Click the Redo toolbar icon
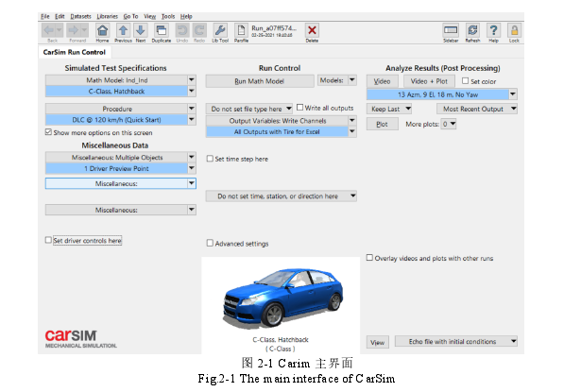564x392 pixels. click(x=199, y=30)
